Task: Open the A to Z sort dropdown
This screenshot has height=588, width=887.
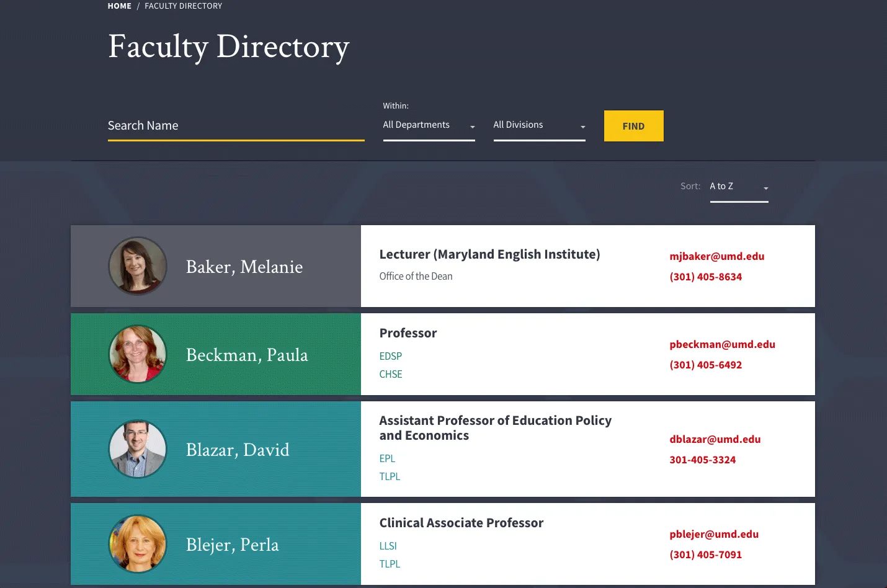Action: click(739, 187)
